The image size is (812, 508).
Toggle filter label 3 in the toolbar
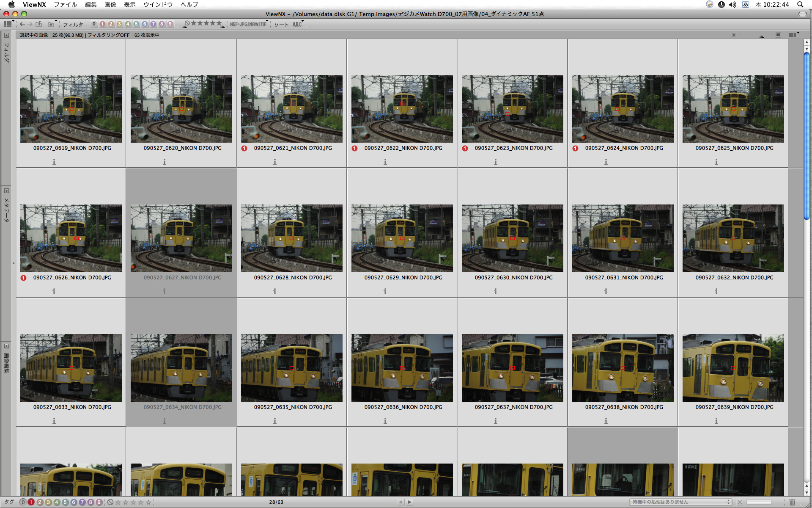click(119, 24)
